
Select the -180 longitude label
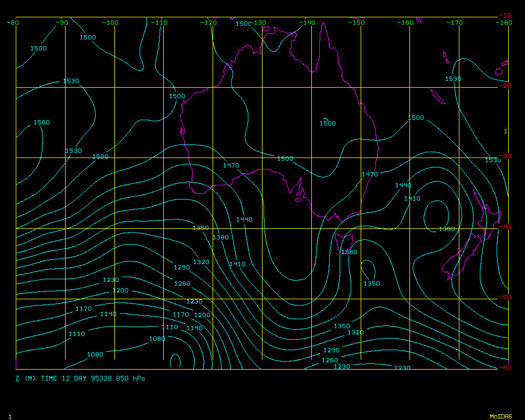coord(505,23)
